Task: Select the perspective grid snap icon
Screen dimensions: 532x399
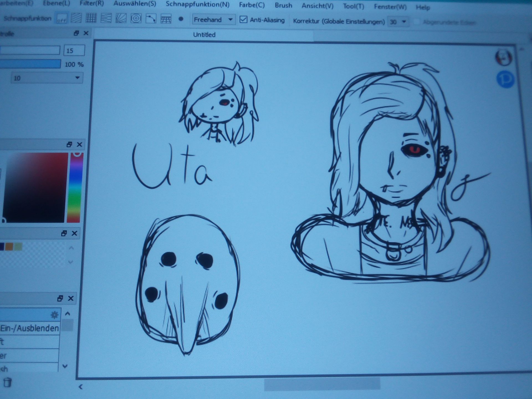Action: [x=166, y=19]
